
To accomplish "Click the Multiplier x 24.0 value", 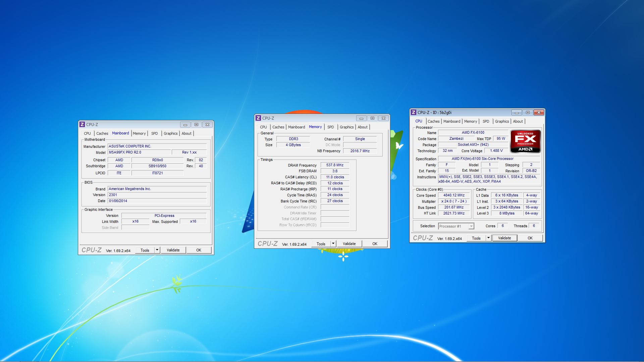I will point(454,201).
